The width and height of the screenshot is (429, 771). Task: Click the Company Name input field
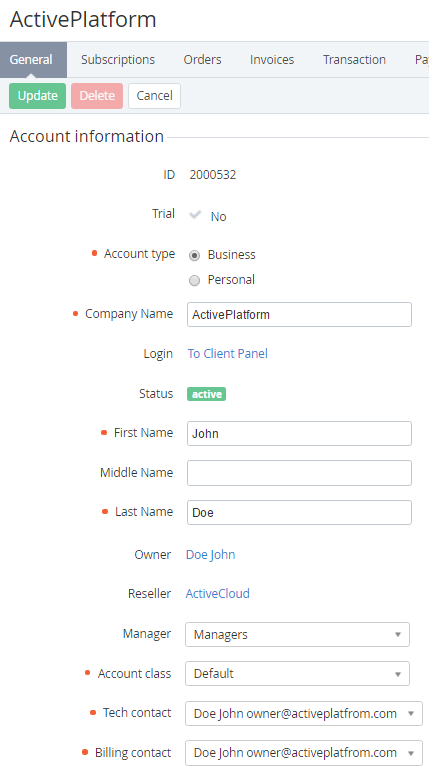point(299,315)
